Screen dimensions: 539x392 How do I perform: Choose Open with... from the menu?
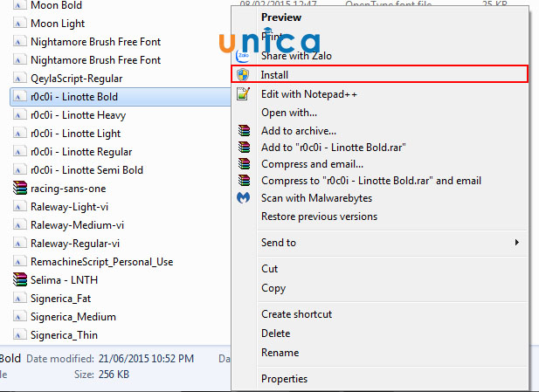click(x=289, y=113)
